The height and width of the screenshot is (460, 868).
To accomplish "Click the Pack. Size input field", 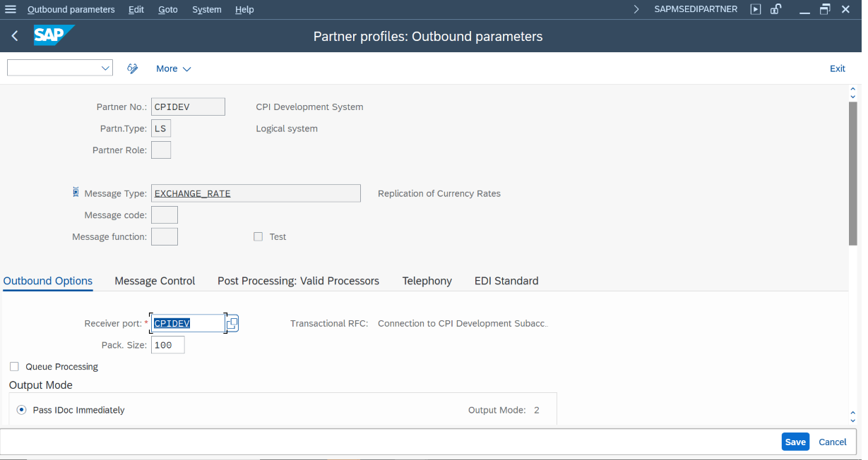I will (167, 345).
